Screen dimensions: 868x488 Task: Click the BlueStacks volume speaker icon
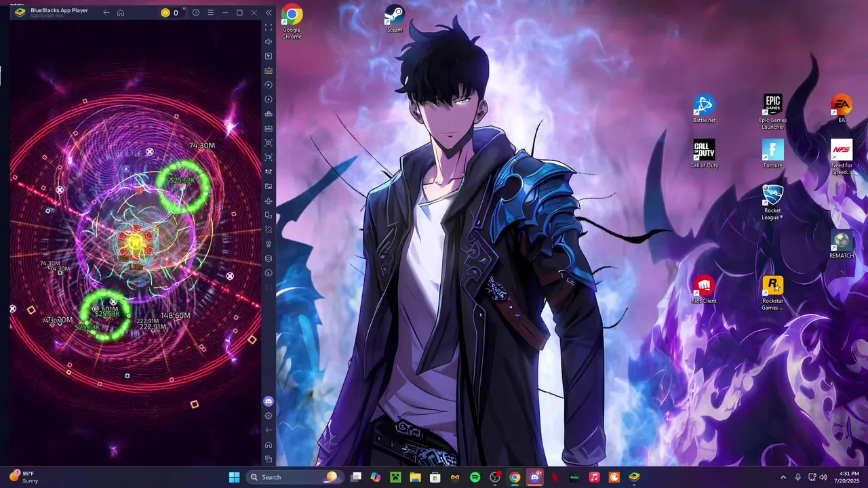tap(269, 41)
